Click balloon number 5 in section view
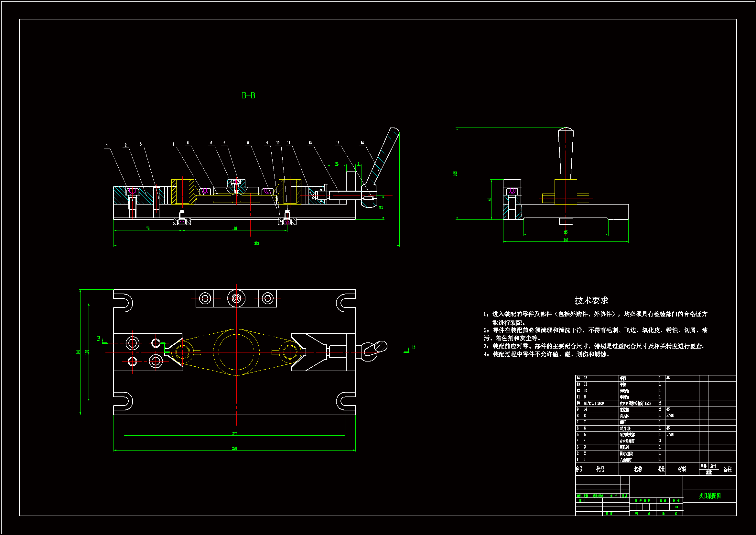Screen dimensions: 756x535 click(x=188, y=143)
